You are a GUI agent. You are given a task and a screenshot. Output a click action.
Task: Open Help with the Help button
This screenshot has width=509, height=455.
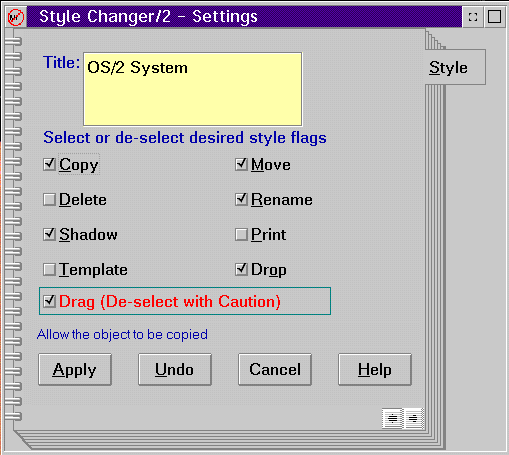tap(375, 370)
